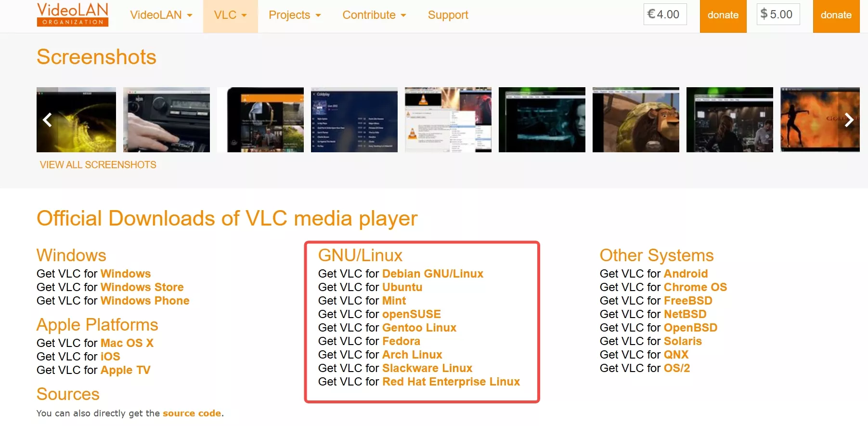Get VLC for Solaris
Image resolution: width=868 pixels, height=426 pixels.
(683, 341)
